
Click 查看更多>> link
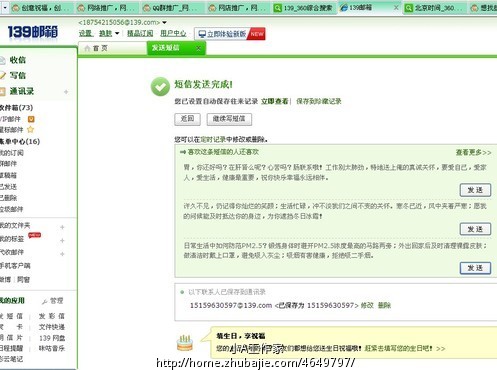tap(473, 153)
